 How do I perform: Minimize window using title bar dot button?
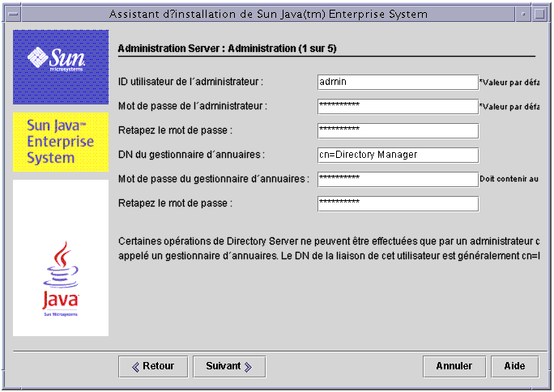point(523,14)
